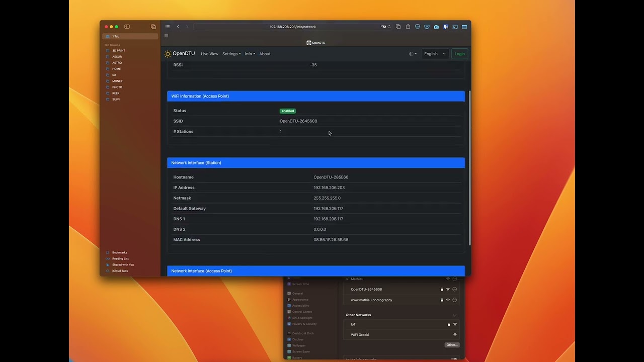644x362 pixels.
Task: Open Bookmarks in the Safari sidebar
Action: [x=120, y=252]
